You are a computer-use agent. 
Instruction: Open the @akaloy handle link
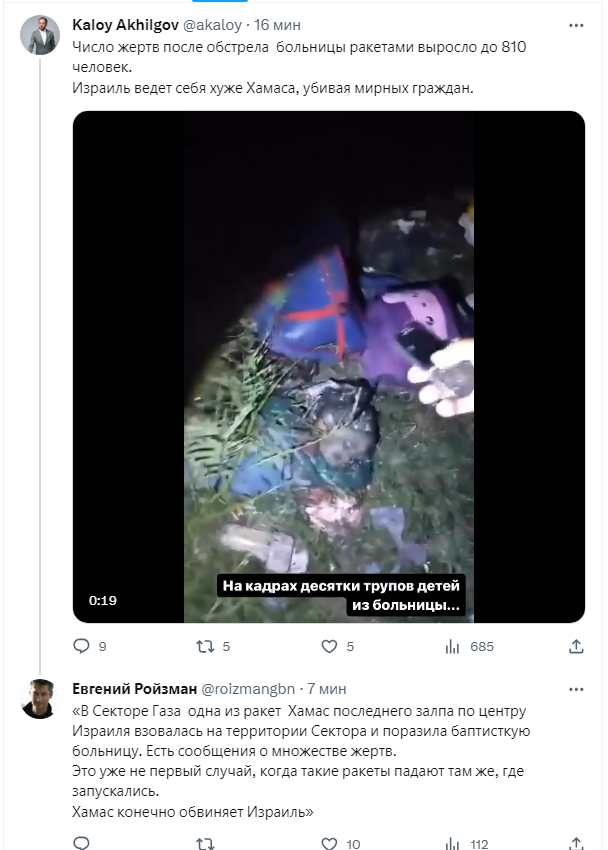coord(212,23)
